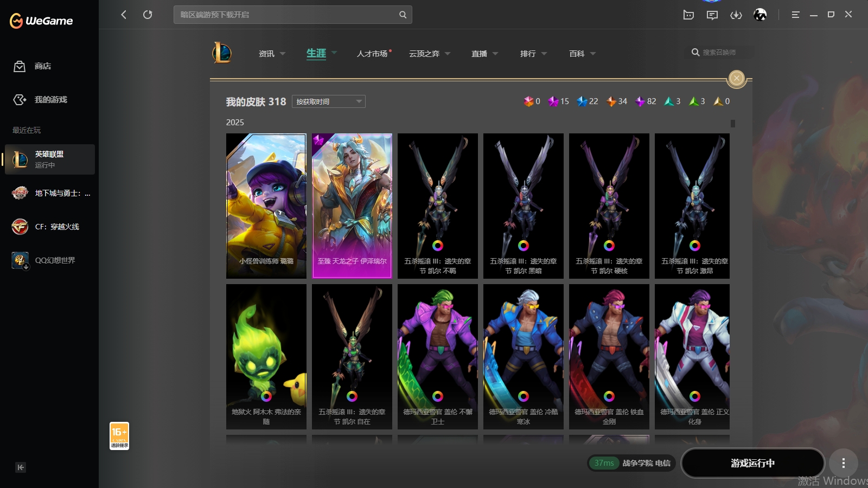Image resolution: width=868 pixels, height=488 pixels.
Task: Click the 游戏运行中 button
Action: pos(752,463)
